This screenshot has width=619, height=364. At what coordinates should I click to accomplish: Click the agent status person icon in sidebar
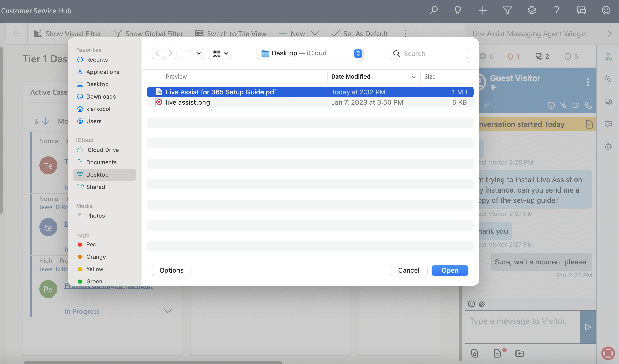click(x=608, y=56)
